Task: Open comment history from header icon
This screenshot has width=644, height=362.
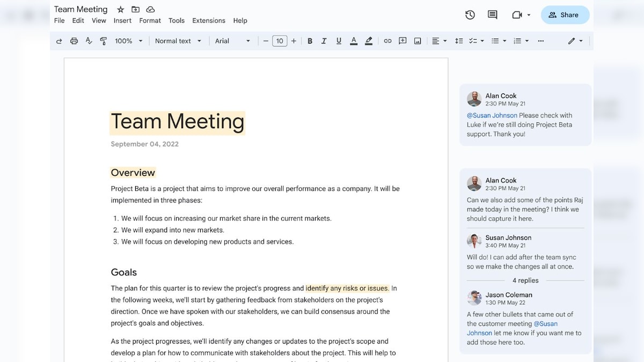Action: tap(492, 15)
